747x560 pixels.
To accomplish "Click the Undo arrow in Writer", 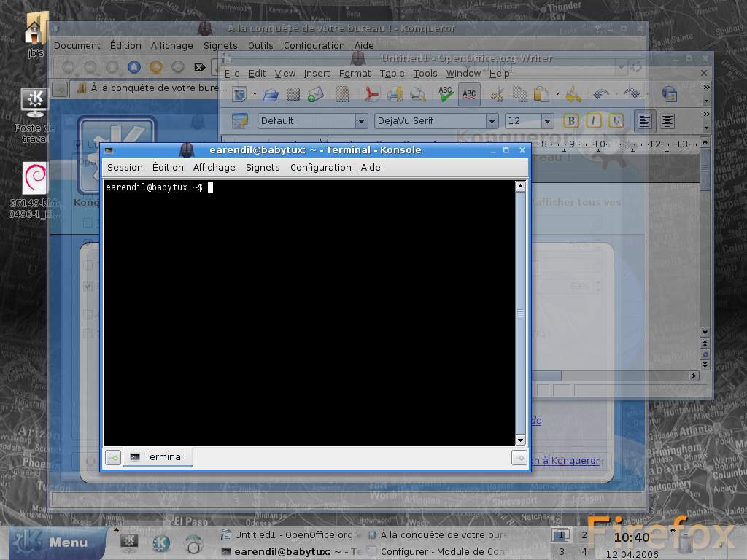I will pyautogui.click(x=601, y=94).
